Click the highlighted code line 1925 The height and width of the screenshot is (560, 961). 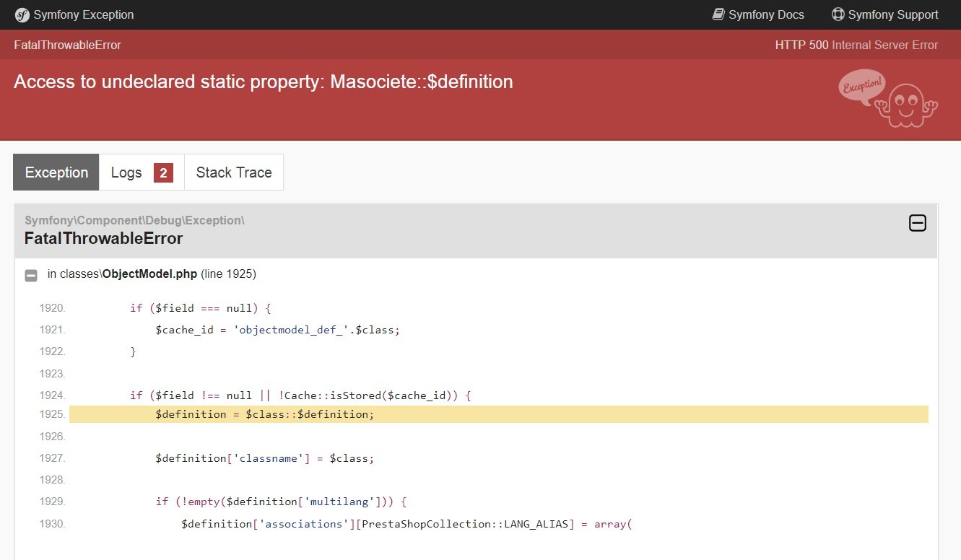[x=265, y=415]
